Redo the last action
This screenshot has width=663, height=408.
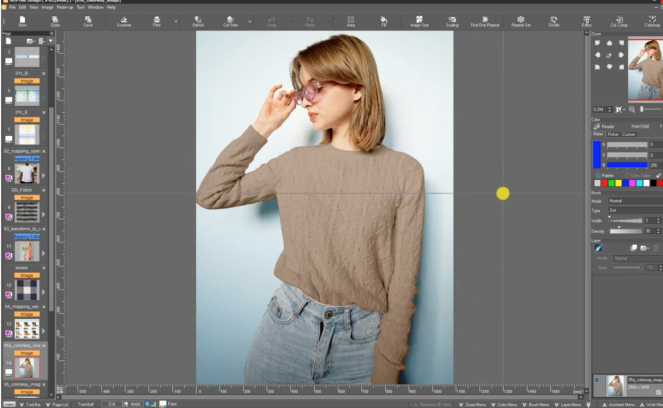click(310, 22)
